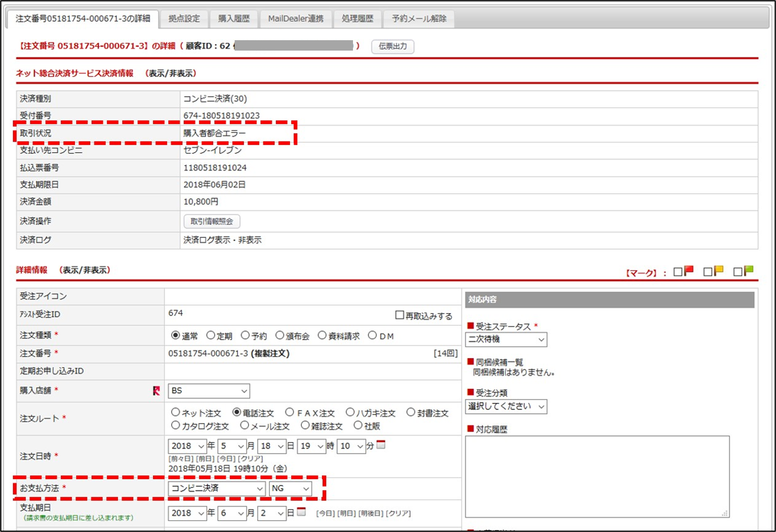Choose ネット注文 as the order route
This screenshot has width=776, height=532.
(176, 412)
